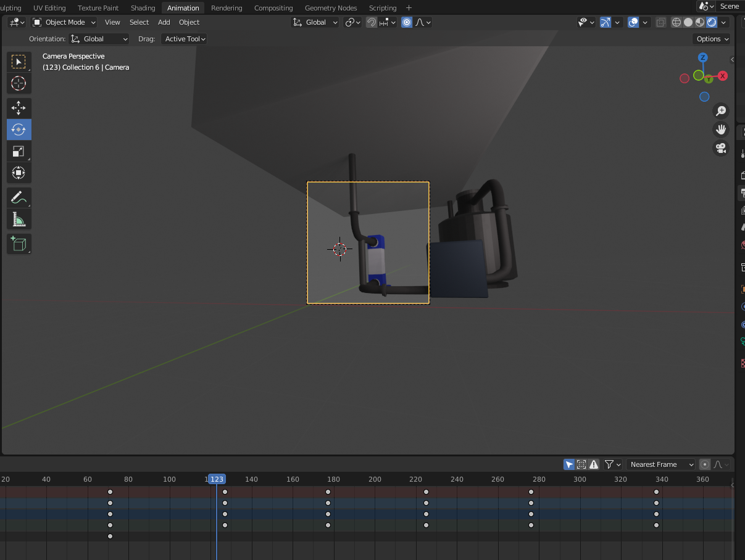Click the viewport zoom magnifier icon
The width and height of the screenshot is (745, 560).
pos(721,111)
